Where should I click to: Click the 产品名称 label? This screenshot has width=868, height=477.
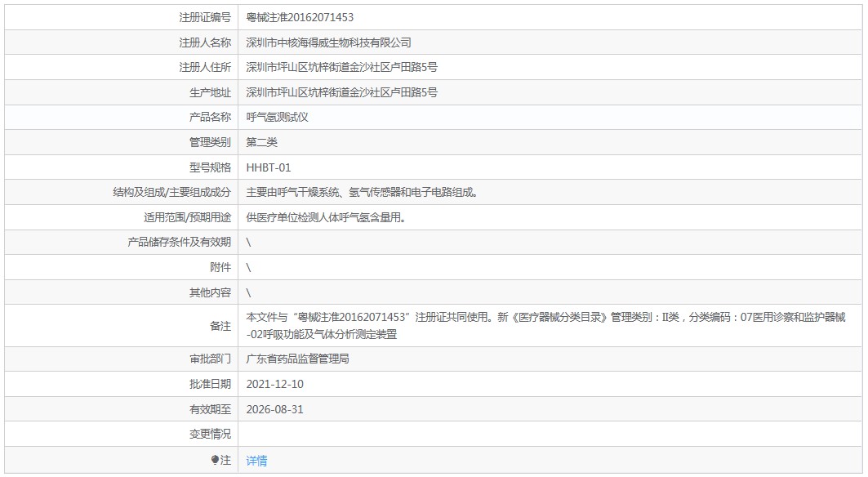click(x=210, y=117)
